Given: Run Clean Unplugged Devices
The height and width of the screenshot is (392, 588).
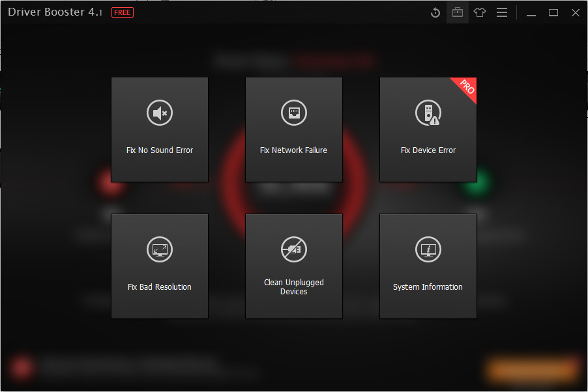Looking at the screenshot, I should point(293,266).
